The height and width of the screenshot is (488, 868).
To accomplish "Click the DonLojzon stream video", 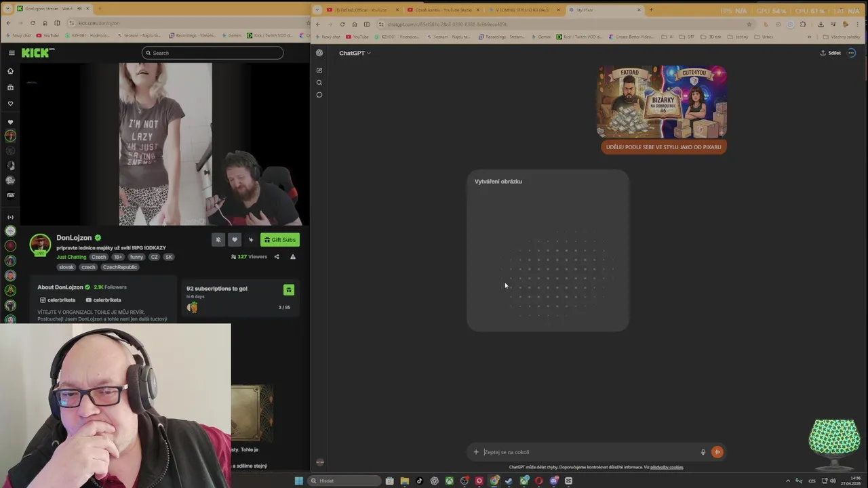I will click(x=165, y=144).
